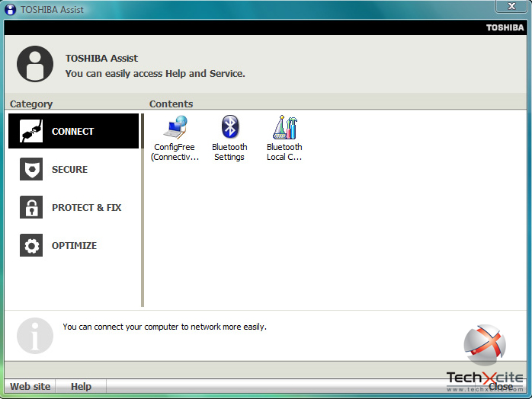Click the user profile icon in header
532x399 pixels.
(35, 64)
